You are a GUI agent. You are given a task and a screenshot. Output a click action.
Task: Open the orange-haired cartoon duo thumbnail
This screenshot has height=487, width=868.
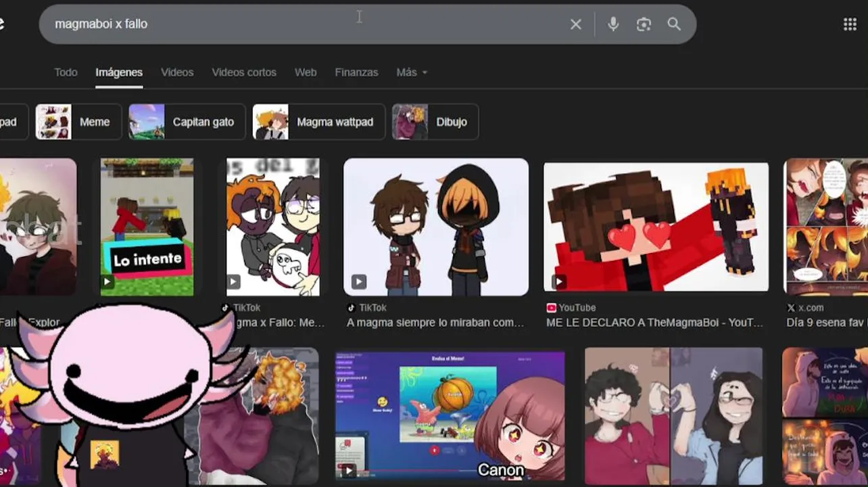click(x=273, y=227)
